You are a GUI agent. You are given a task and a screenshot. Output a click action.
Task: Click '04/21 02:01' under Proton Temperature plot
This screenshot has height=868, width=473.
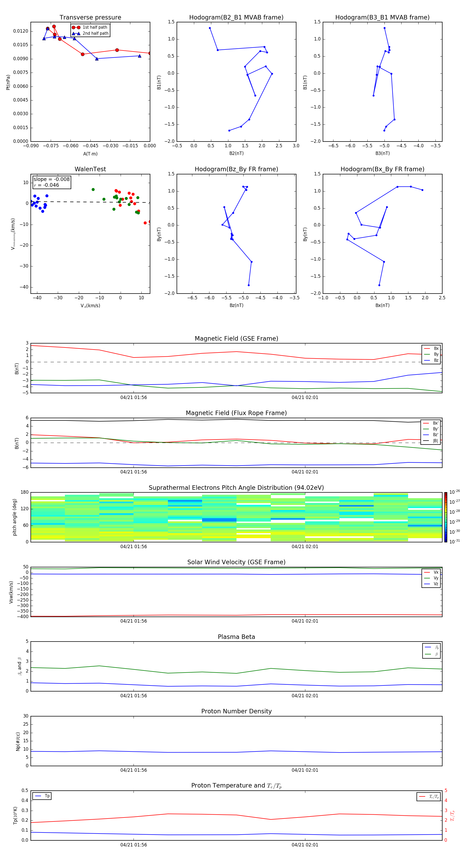tap(305, 845)
